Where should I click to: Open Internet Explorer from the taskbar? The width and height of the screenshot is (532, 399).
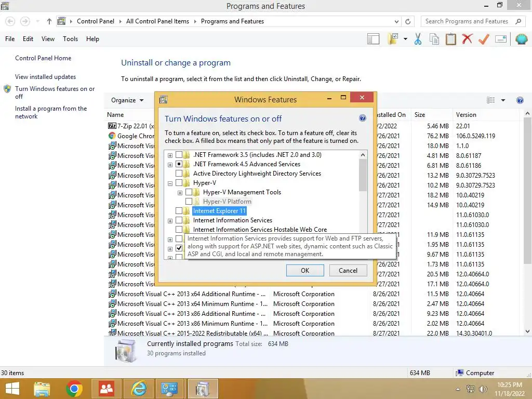(x=139, y=389)
